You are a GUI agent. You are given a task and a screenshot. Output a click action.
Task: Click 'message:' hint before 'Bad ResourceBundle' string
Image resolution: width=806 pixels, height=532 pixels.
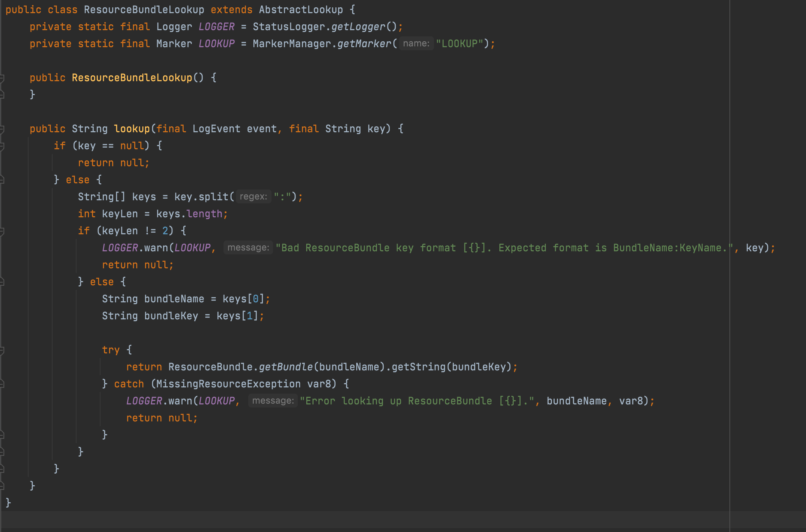point(248,248)
